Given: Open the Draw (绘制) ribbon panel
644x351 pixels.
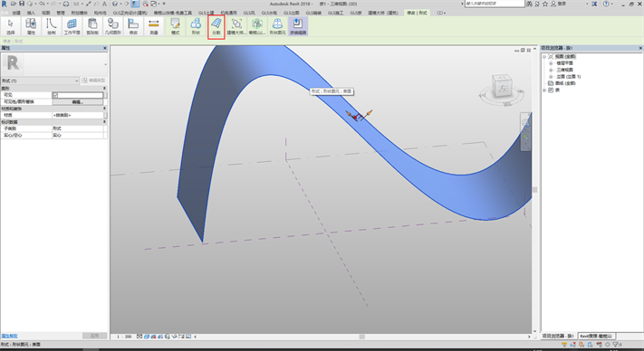Looking at the screenshot, I should pos(52,26).
